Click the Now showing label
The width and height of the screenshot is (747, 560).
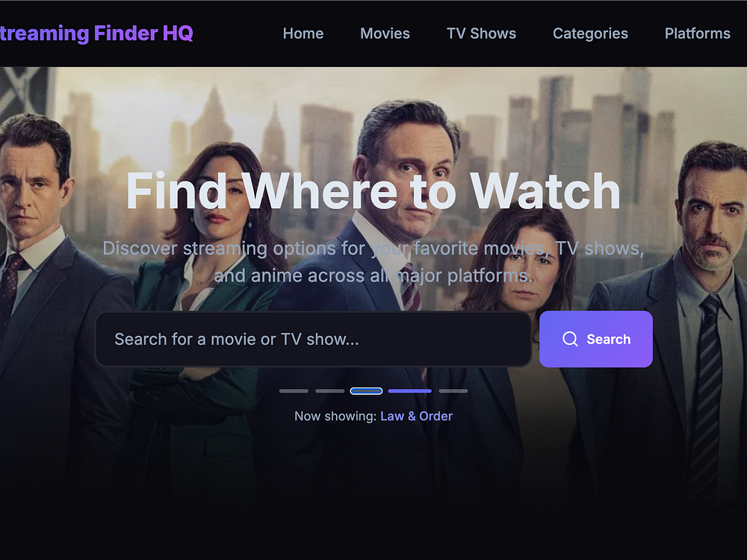(x=335, y=416)
